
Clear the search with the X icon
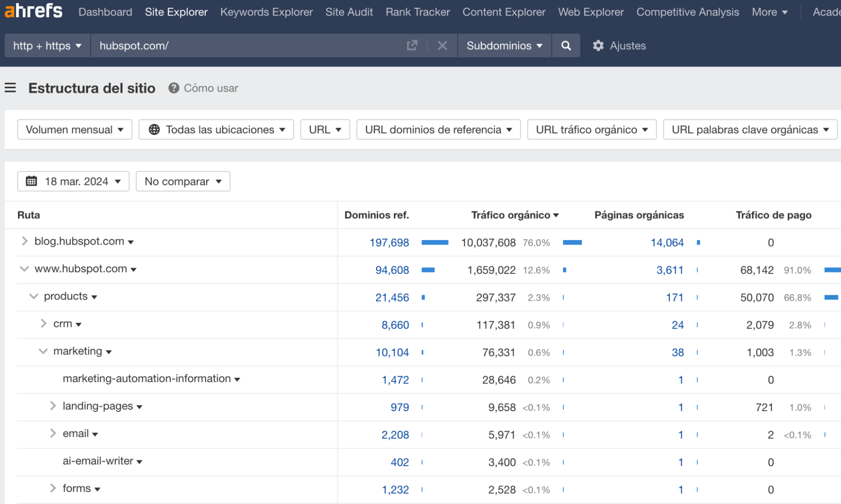coord(442,45)
